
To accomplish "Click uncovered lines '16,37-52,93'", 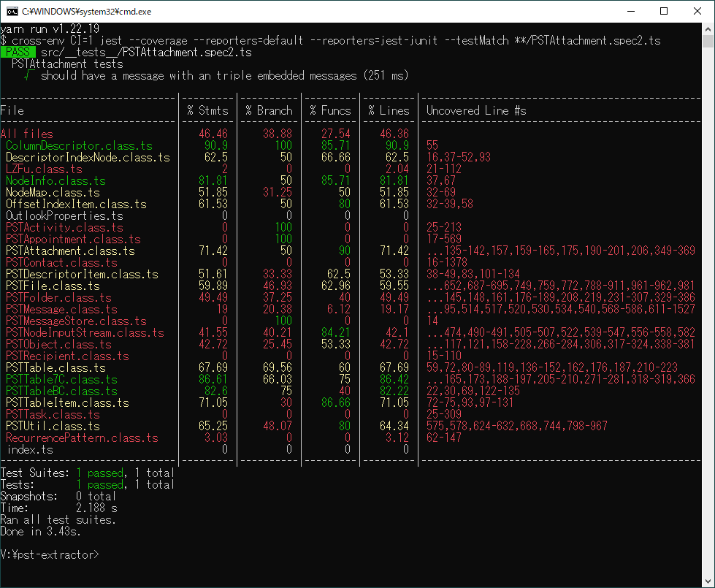I will pyautogui.click(x=459, y=157).
